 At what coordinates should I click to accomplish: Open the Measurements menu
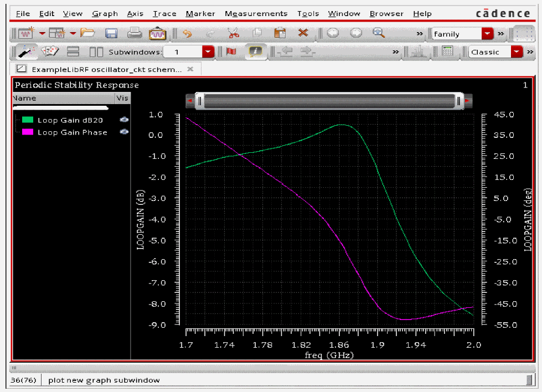pyautogui.click(x=256, y=13)
